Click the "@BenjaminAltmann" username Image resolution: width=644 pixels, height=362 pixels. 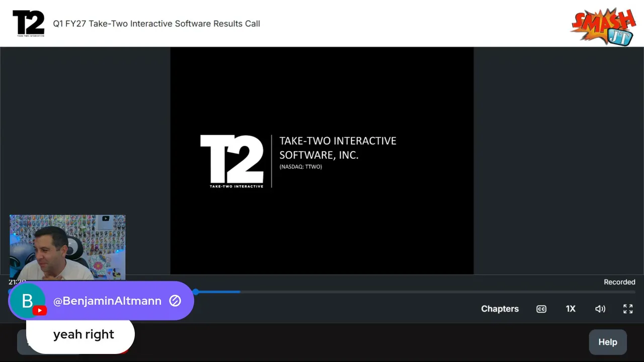107,301
